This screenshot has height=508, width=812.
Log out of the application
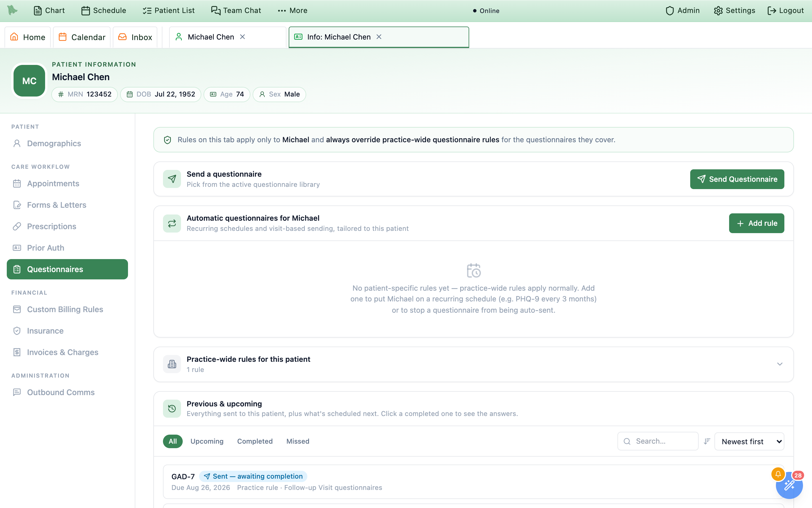pos(785,10)
